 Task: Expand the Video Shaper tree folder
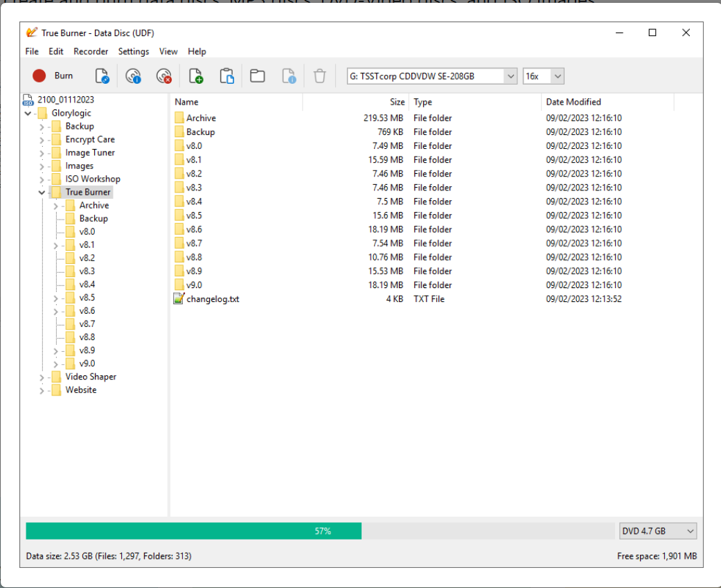click(42, 377)
